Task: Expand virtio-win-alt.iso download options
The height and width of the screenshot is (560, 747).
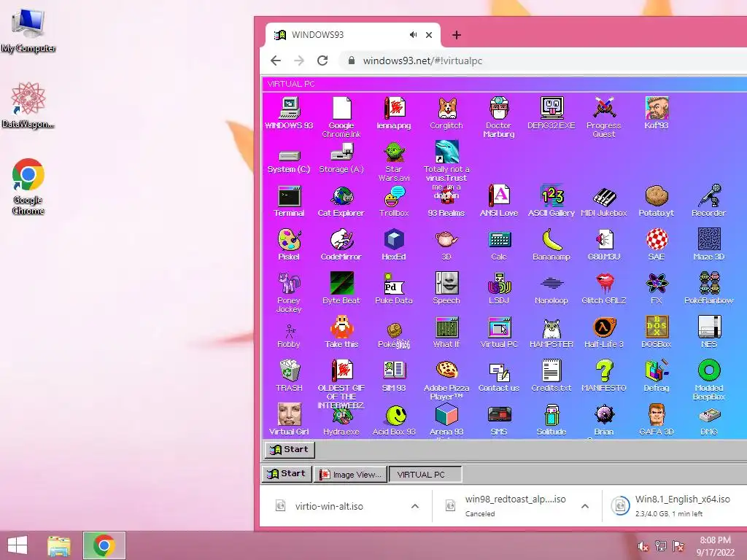Action: pyautogui.click(x=415, y=506)
